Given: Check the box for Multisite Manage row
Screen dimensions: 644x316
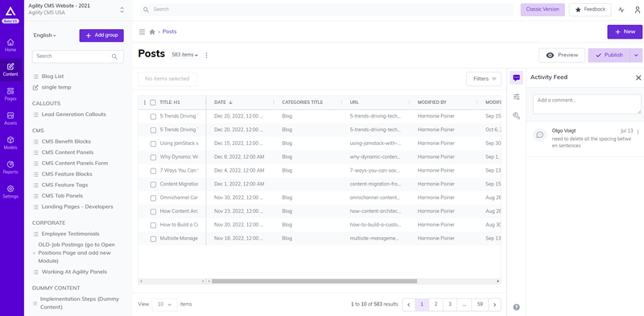Looking at the screenshot, I should (x=153, y=239).
